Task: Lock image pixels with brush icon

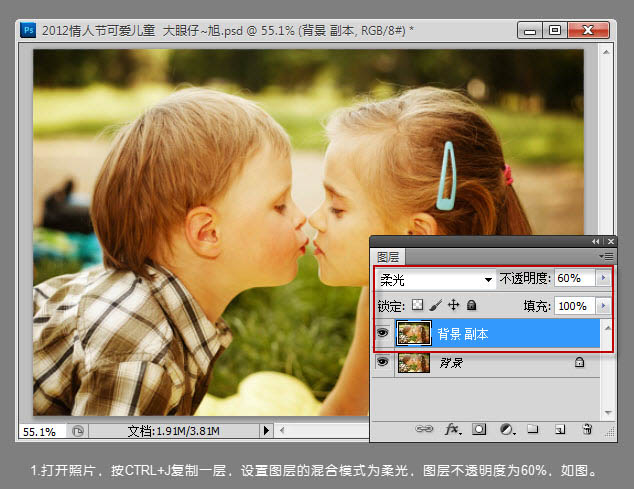Action: tap(435, 305)
